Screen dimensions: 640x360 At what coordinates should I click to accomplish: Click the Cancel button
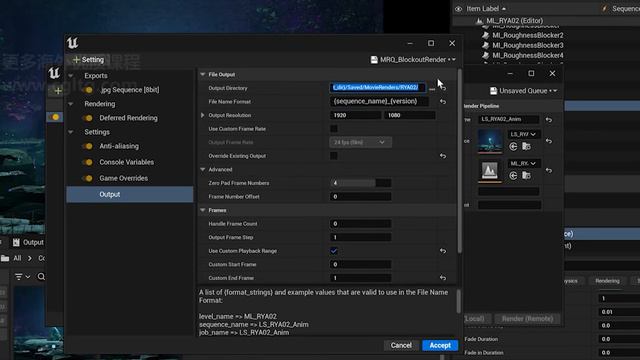pyautogui.click(x=401, y=345)
